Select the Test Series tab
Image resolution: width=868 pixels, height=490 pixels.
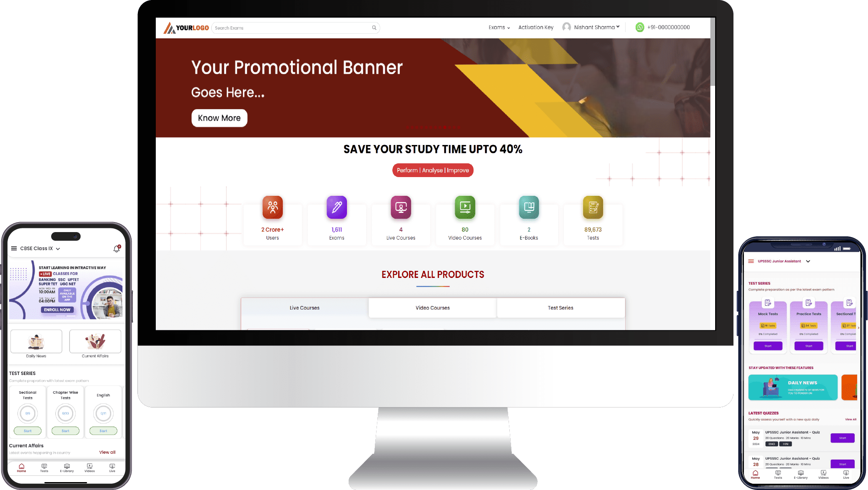coord(560,307)
